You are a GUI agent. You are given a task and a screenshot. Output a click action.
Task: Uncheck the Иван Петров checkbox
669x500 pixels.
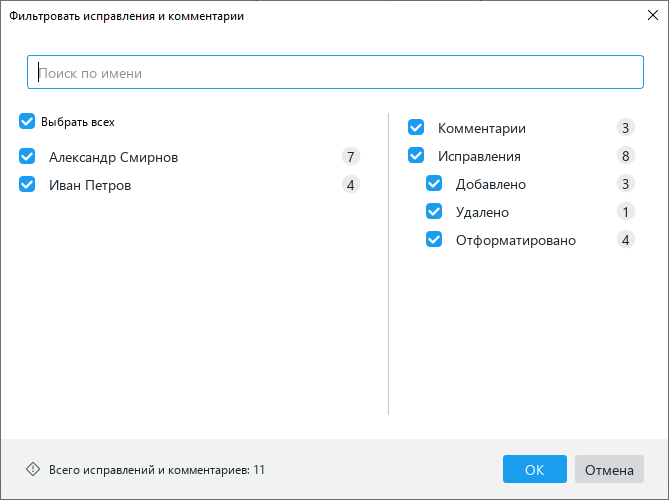pos(27,185)
